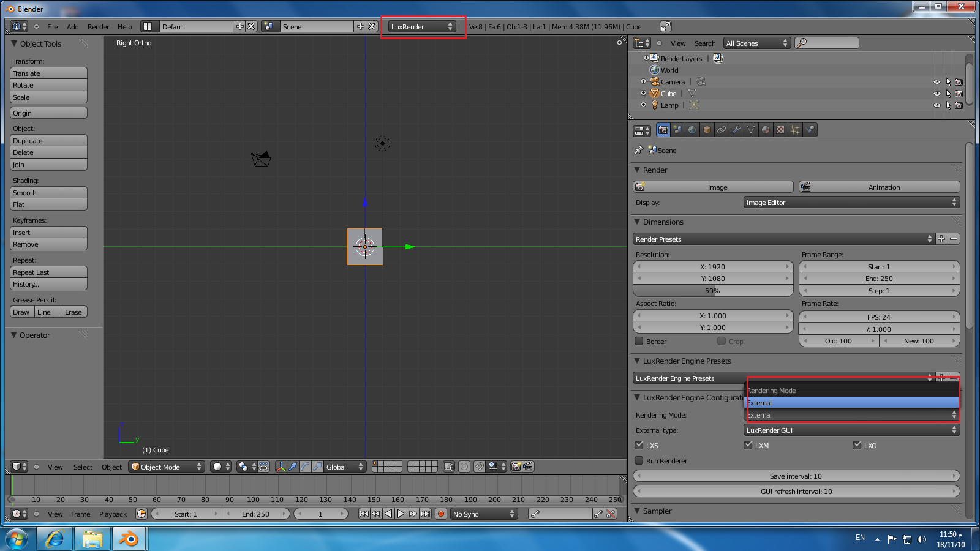The image size is (980, 551).
Task: Open the Scene properties tab icon
Action: 677,130
